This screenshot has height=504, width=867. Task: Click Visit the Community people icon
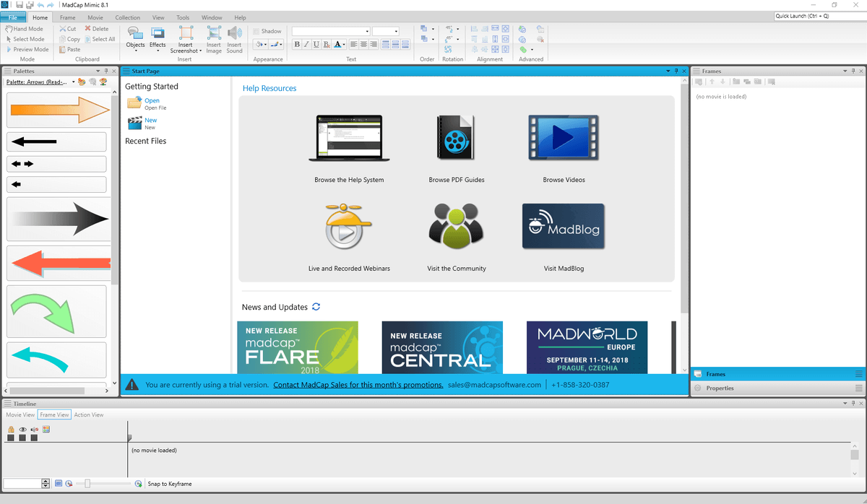[x=455, y=225]
